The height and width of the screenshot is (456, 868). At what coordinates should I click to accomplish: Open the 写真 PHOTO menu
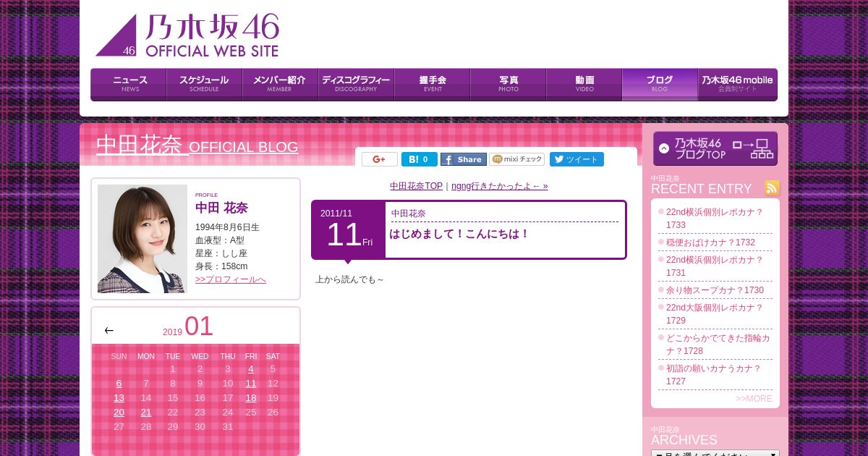[x=508, y=85]
